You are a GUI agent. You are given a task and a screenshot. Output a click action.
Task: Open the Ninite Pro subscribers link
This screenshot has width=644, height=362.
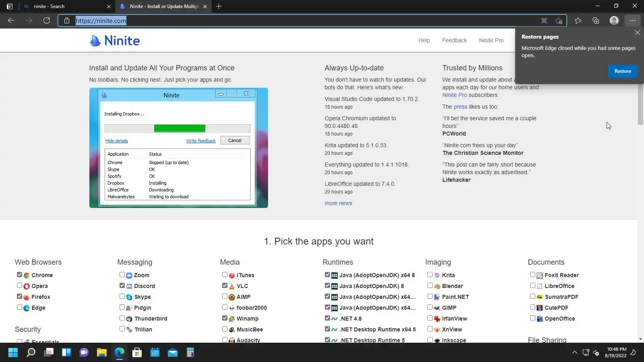pos(455,95)
